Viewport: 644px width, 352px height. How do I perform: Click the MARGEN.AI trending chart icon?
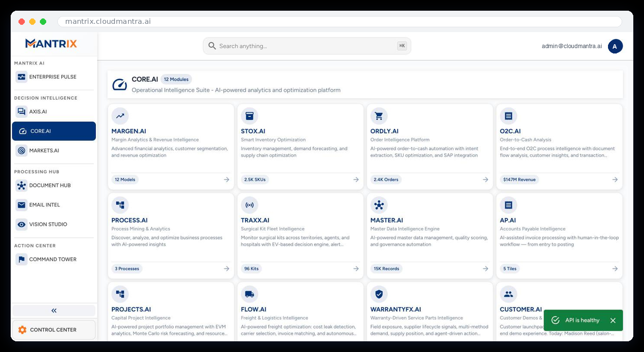pos(120,116)
